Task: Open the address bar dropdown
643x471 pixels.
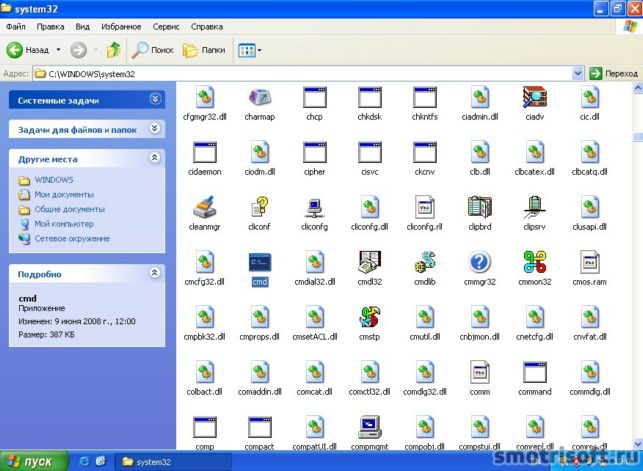Action: pos(577,74)
